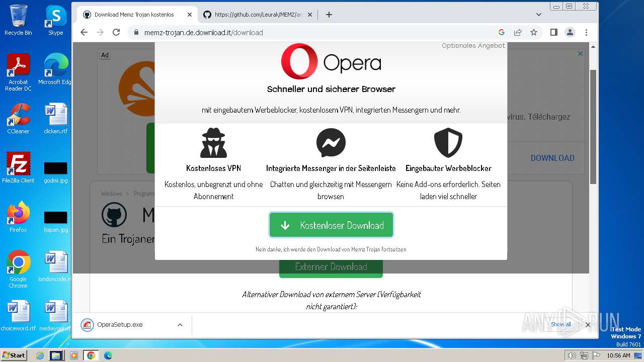Open the Skype desktop icon
Viewport: 644px width, 362px height.
pyautogui.click(x=56, y=21)
